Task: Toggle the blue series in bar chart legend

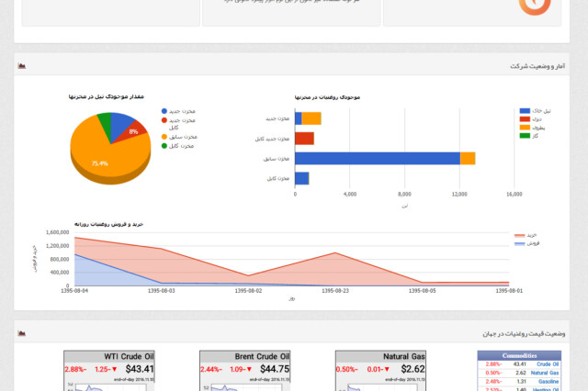Action: coord(526,110)
